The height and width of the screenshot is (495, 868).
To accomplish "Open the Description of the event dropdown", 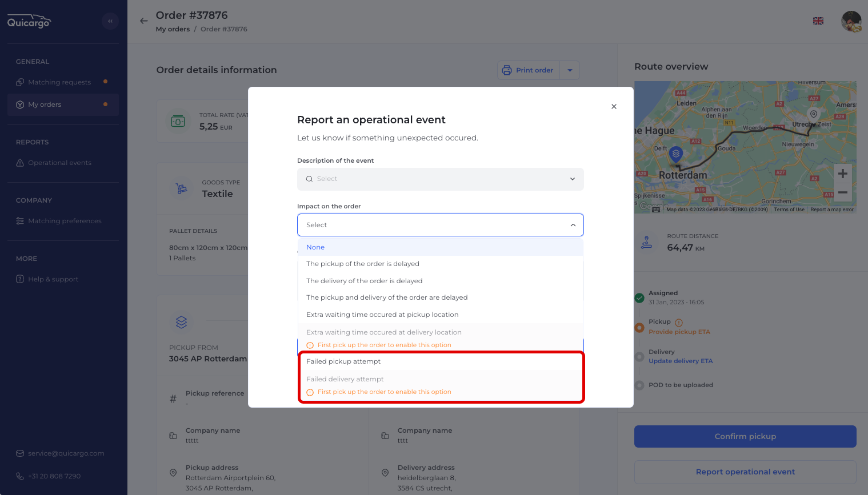I will click(441, 179).
